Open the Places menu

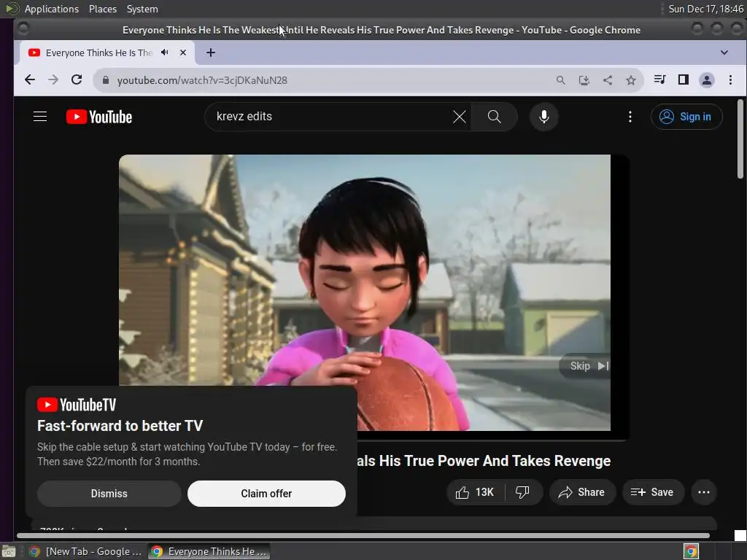(103, 9)
